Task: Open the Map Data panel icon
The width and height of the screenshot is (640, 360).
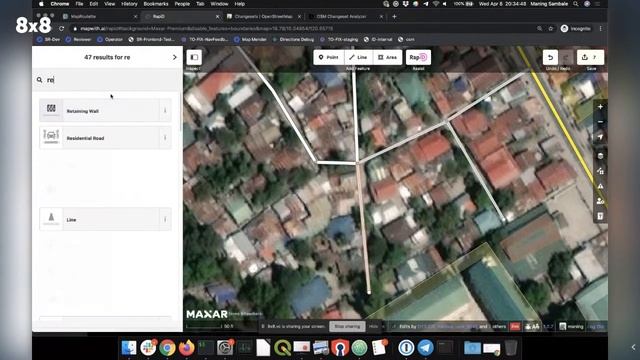Action: (600, 171)
